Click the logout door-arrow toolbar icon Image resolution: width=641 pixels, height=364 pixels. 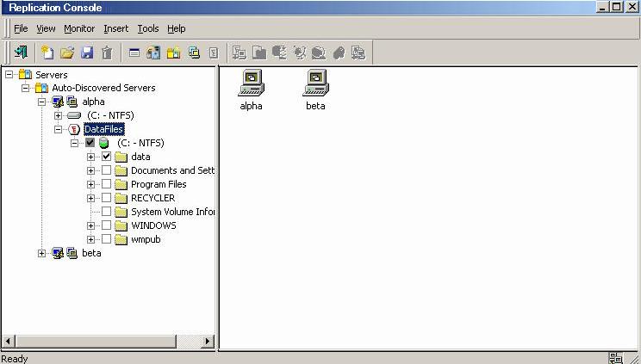coord(21,52)
